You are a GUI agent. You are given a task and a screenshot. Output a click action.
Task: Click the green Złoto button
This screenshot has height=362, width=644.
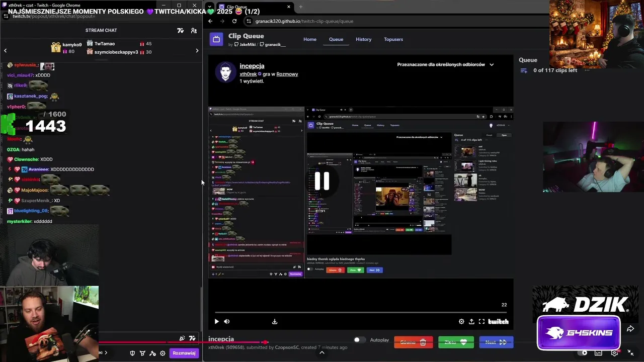(456, 342)
